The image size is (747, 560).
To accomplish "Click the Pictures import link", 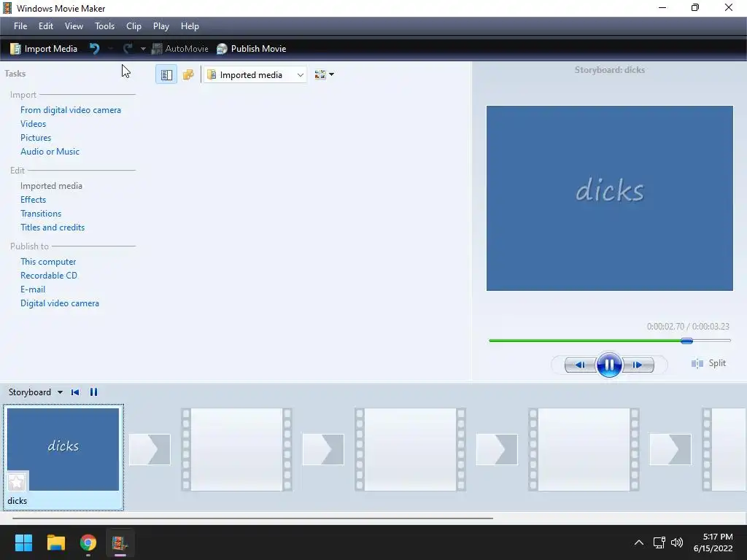I will pos(36,138).
